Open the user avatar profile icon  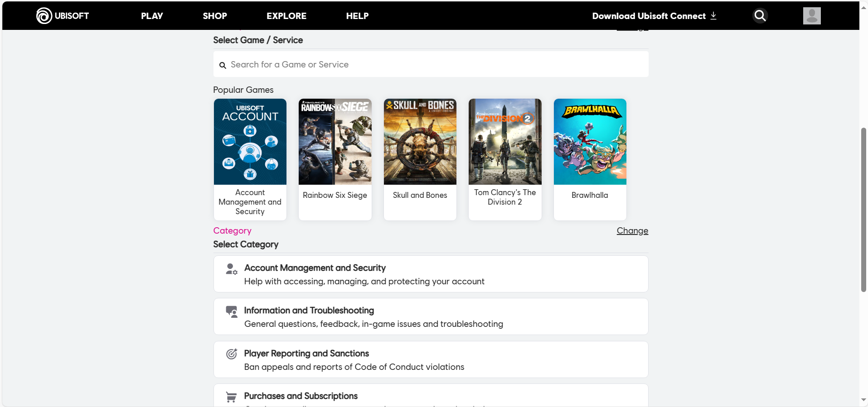tap(812, 16)
